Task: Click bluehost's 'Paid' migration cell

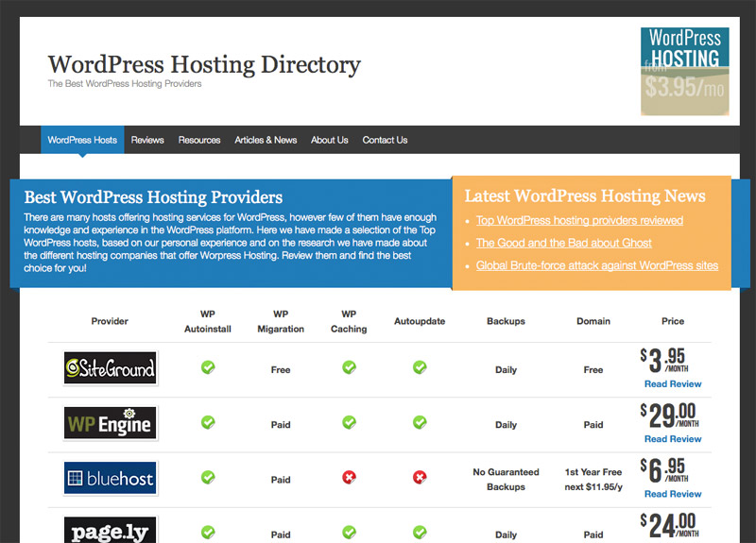Action: (281, 480)
